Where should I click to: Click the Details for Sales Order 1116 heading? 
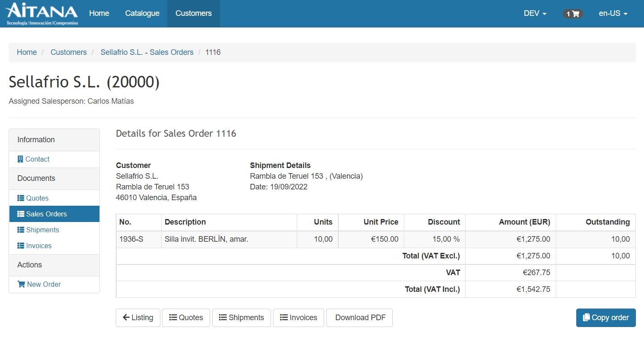[x=176, y=133]
